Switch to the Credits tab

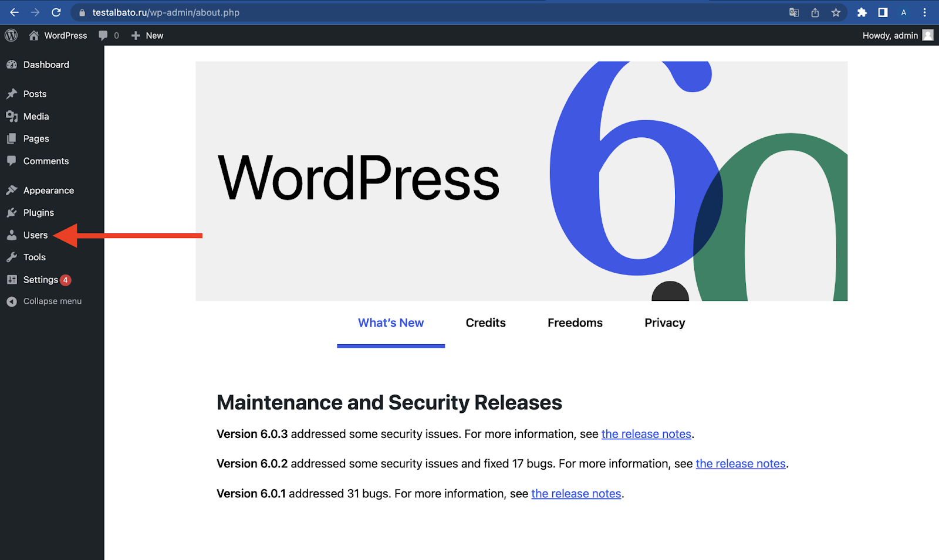click(x=485, y=323)
